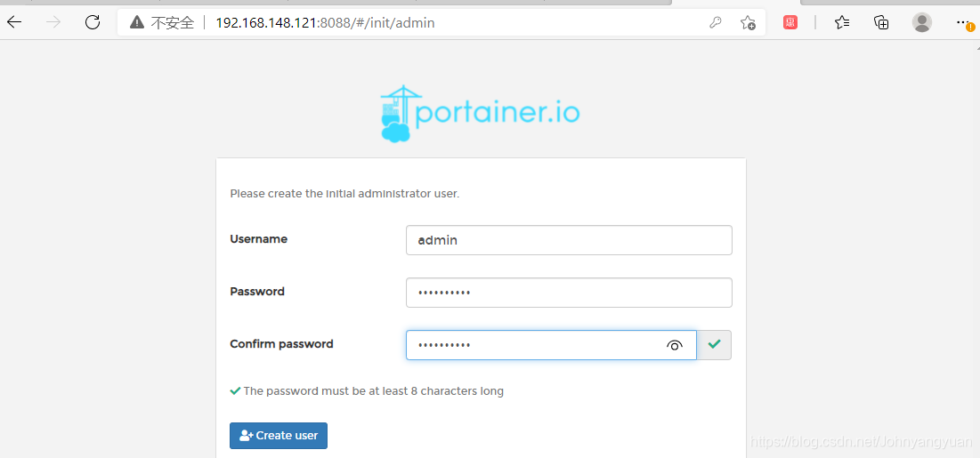Screen dimensions: 980x458
Task: Click into the Username field
Action: pyautogui.click(x=569, y=240)
